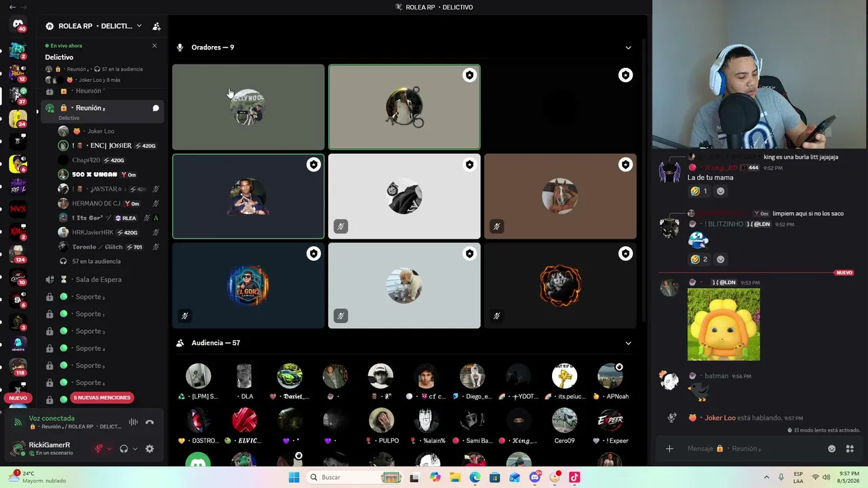Open Microsoft Edge from the taskbar
The height and width of the screenshot is (488, 868).
click(x=475, y=477)
